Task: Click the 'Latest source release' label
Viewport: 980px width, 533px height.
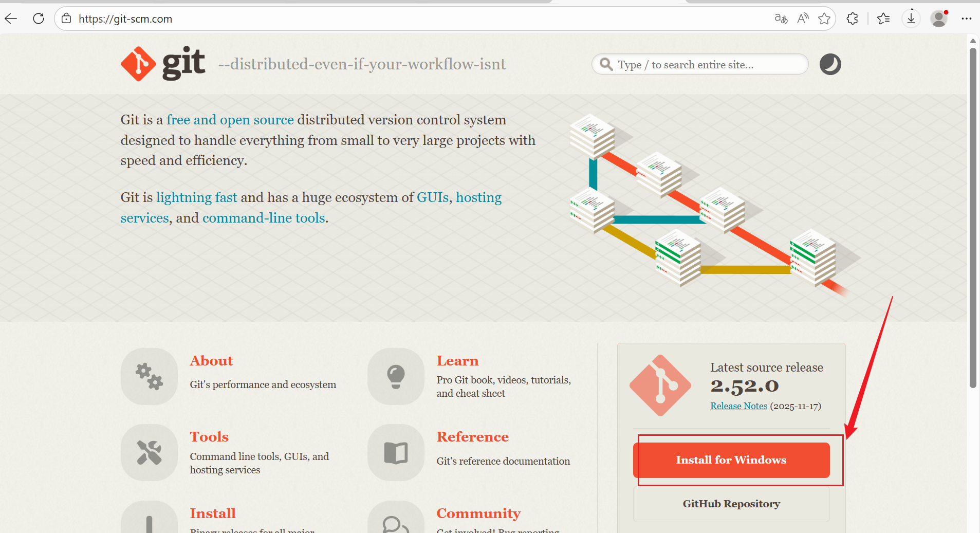Action: tap(767, 367)
